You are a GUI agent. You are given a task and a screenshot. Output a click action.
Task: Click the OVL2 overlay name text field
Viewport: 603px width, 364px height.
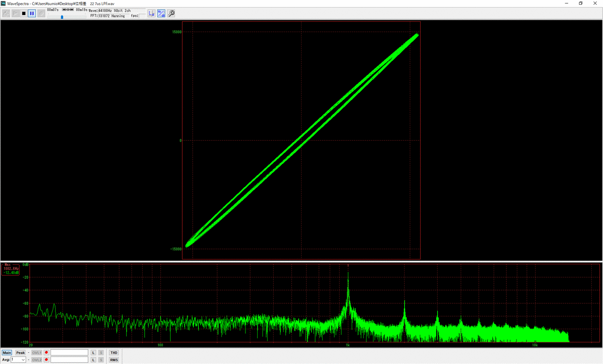click(69, 360)
